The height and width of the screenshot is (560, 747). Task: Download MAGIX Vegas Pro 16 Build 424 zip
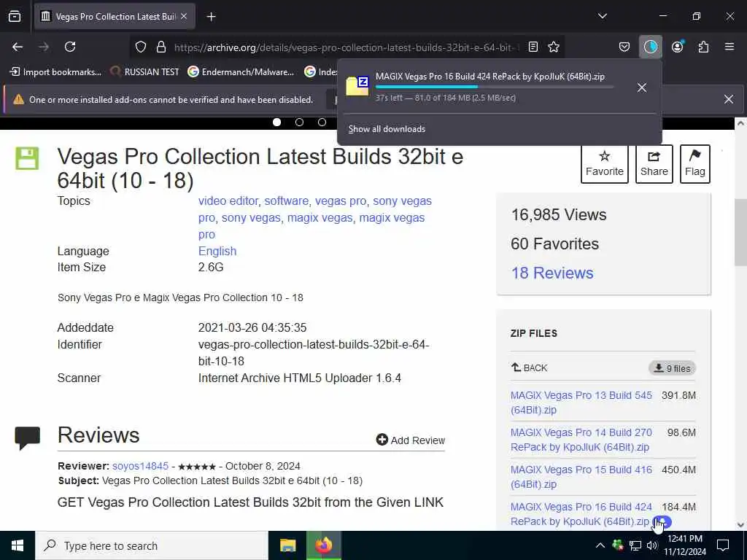[x=581, y=514]
